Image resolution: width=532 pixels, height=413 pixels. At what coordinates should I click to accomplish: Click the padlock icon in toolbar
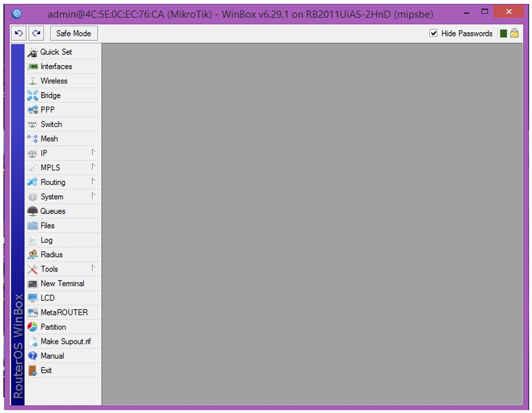[514, 33]
